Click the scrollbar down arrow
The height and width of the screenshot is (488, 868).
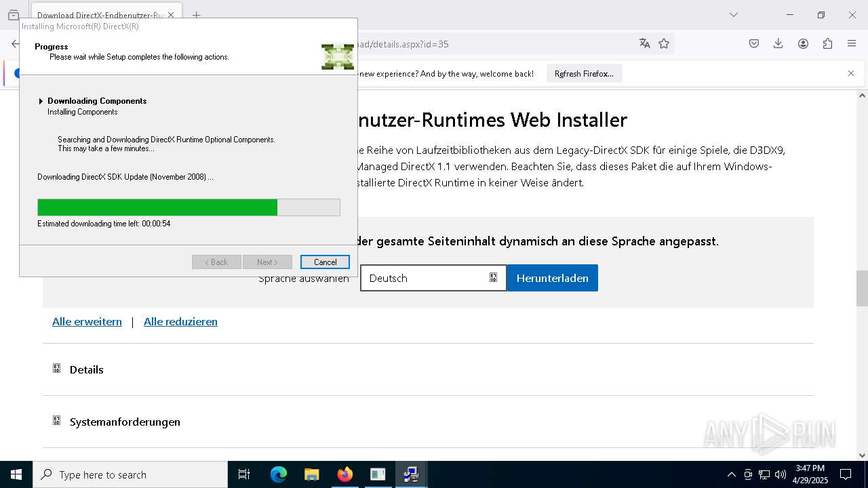[862, 455]
